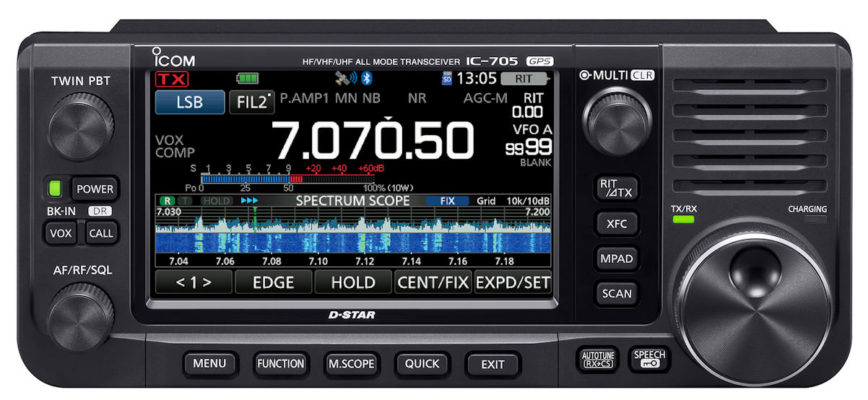Click the CALL DR button
The height and width of the screenshot is (400, 868).
tap(101, 233)
